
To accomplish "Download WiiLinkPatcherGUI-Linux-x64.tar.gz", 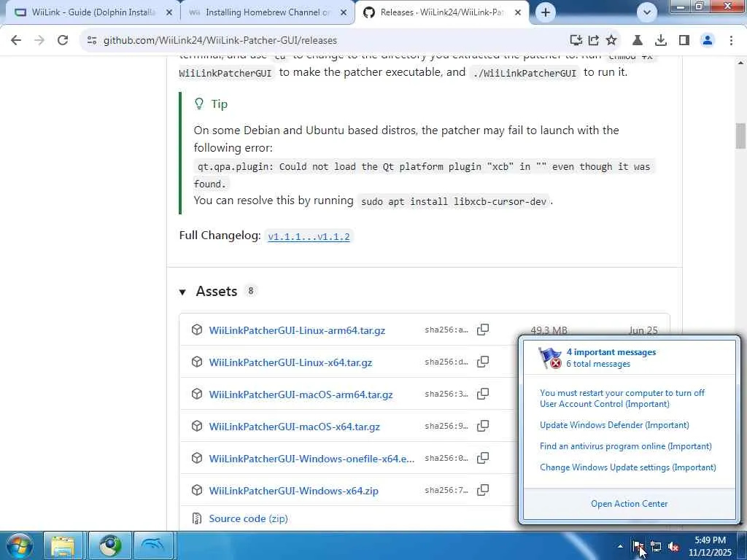I will click(290, 362).
